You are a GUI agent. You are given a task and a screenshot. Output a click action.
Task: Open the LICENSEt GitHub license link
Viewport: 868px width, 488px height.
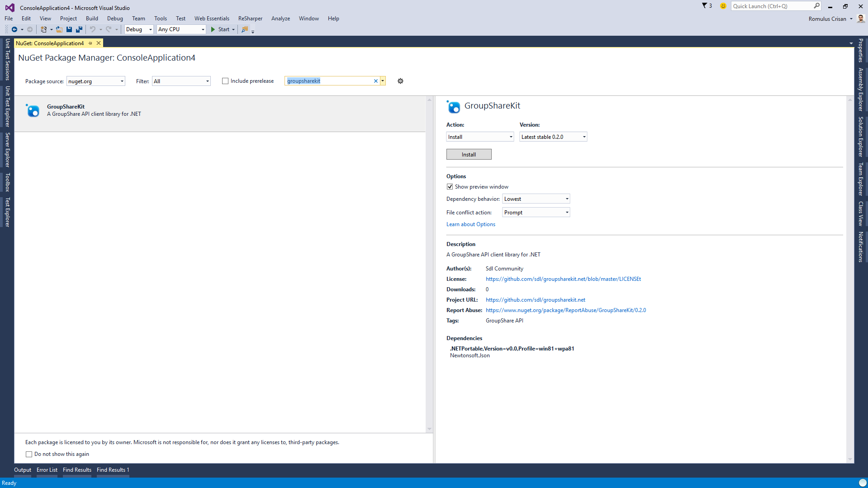pos(563,279)
